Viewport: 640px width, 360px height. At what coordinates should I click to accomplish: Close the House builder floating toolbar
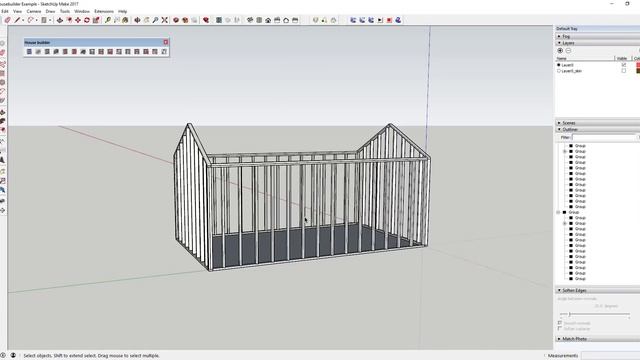tap(166, 42)
